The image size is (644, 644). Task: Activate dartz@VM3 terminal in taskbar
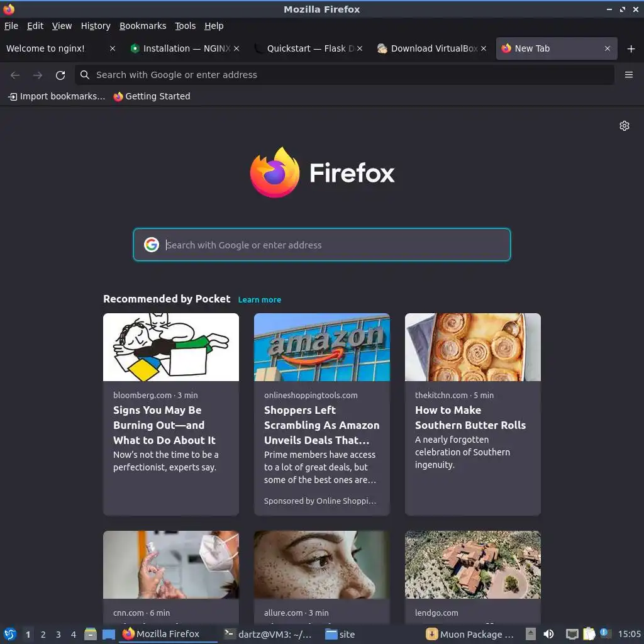pyautogui.click(x=268, y=634)
